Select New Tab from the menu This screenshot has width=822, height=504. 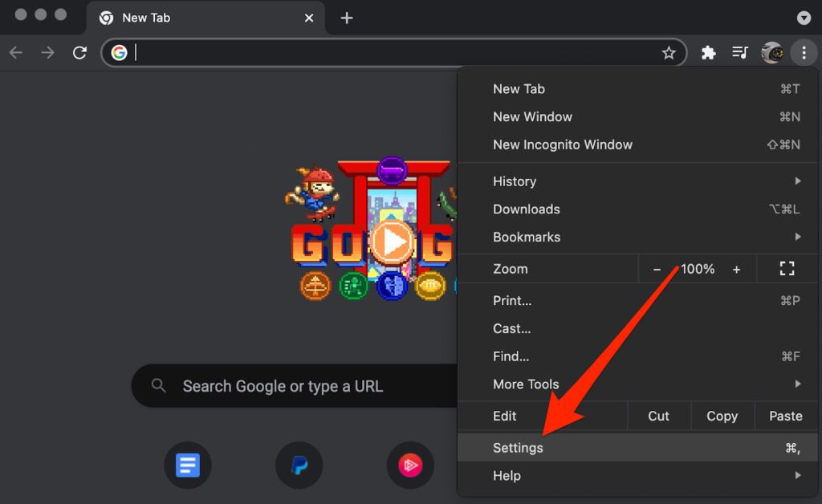(638, 89)
